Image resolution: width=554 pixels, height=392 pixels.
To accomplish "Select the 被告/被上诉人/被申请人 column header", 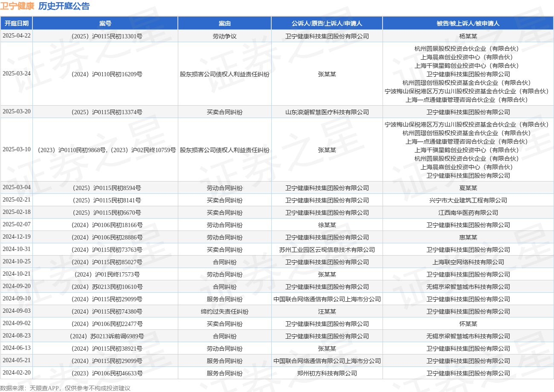I will tap(468, 23).
